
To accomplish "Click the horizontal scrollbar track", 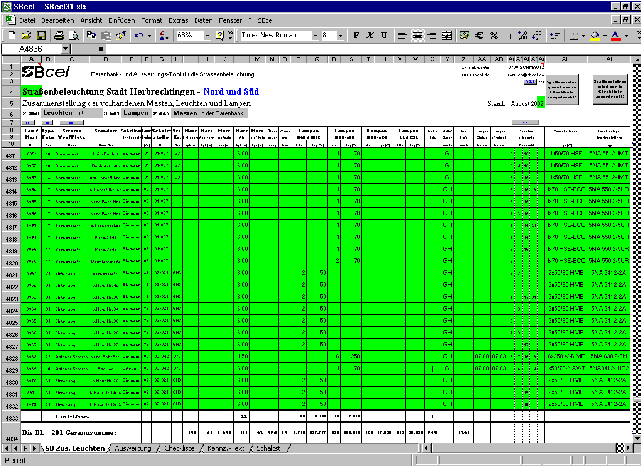I will point(522,448).
